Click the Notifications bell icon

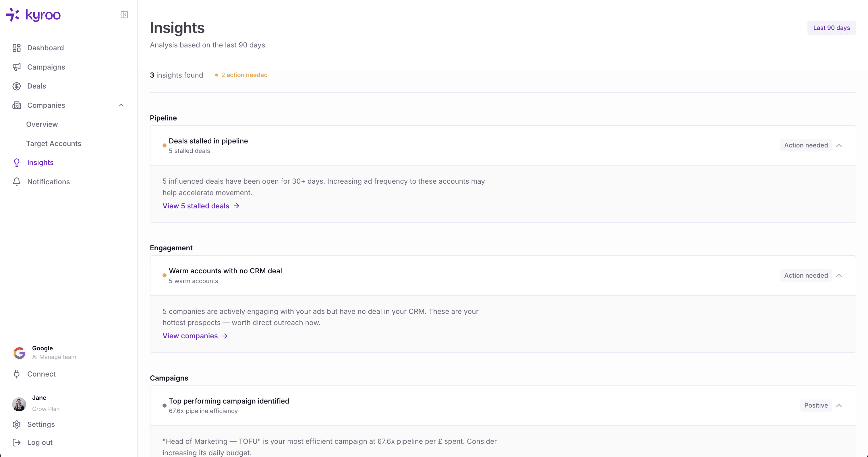coord(17,182)
